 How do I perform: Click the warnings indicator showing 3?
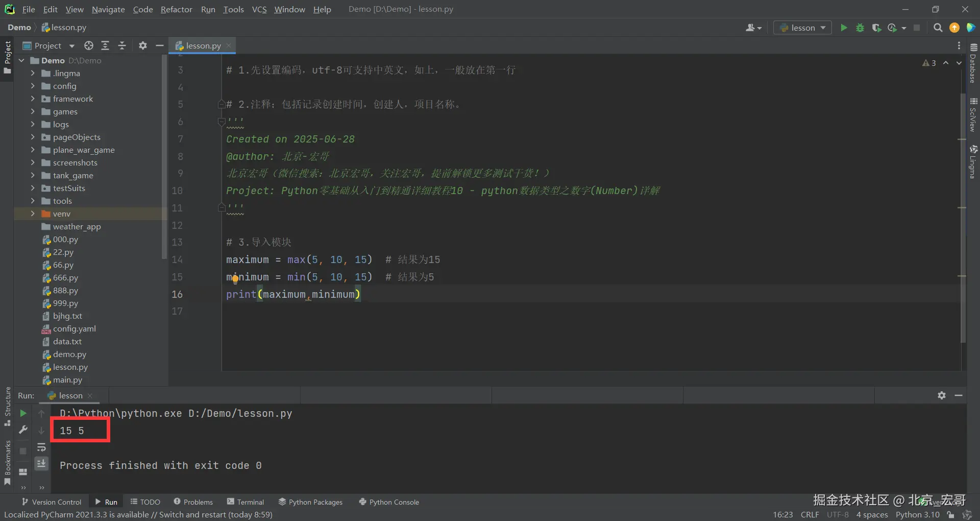click(929, 63)
